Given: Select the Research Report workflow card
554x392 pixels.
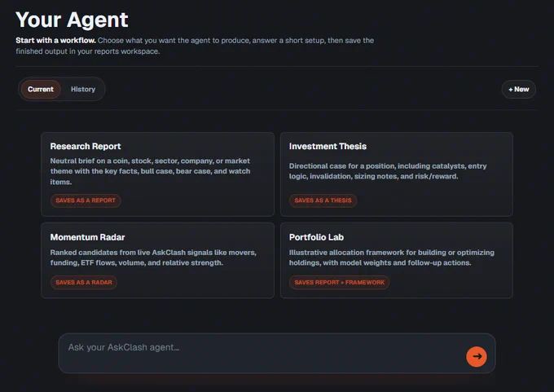Looking at the screenshot, I should 157,174.
